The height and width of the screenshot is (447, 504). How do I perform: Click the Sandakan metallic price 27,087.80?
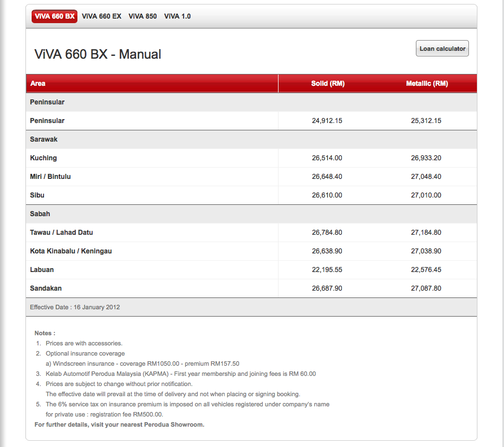click(x=426, y=288)
